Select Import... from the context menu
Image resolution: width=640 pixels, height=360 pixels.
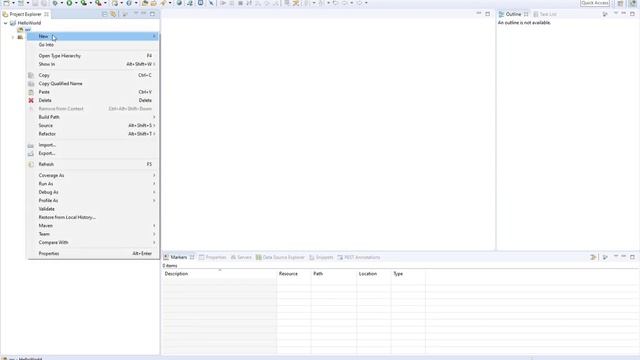[93, 145]
